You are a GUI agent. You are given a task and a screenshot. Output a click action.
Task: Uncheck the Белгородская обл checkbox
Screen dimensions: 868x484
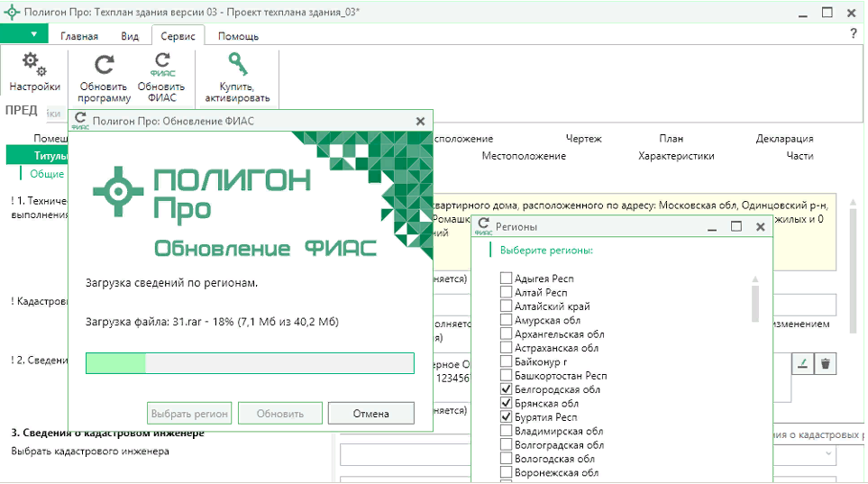pyautogui.click(x=507, y=389)
